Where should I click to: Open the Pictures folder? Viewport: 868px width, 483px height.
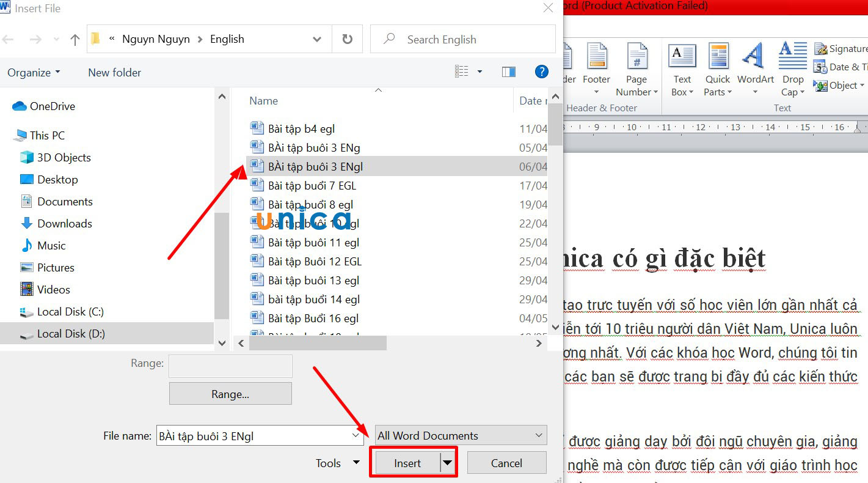coord(47,267)
